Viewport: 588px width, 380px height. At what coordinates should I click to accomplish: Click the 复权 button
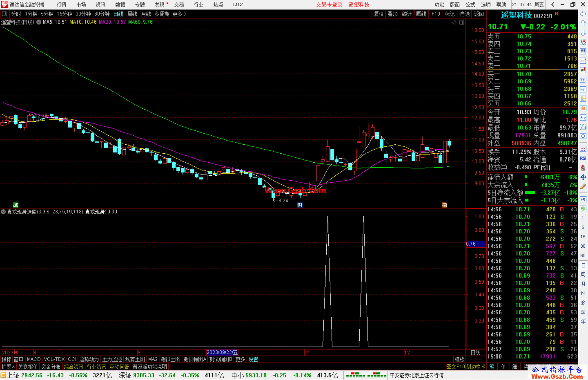(x=378, y=14)
